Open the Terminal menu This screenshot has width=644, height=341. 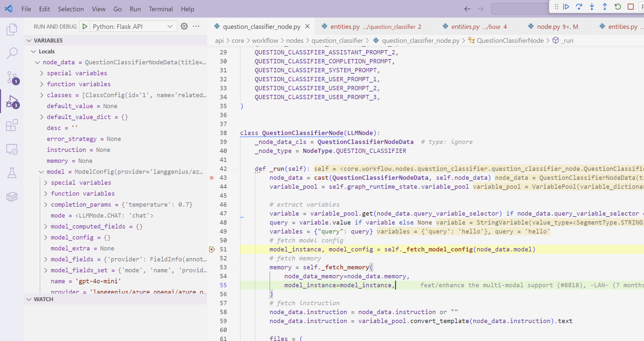161,9
